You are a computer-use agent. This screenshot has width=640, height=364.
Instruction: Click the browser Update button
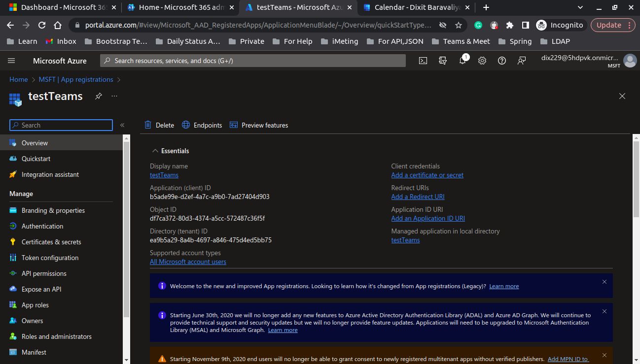point(613,25)
